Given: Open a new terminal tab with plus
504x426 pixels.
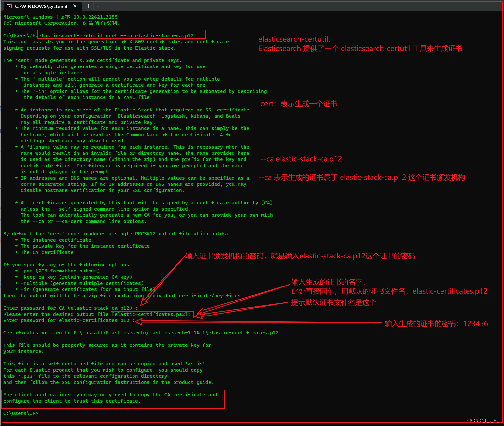Looking at the screenshot, I should click(88, 6).
